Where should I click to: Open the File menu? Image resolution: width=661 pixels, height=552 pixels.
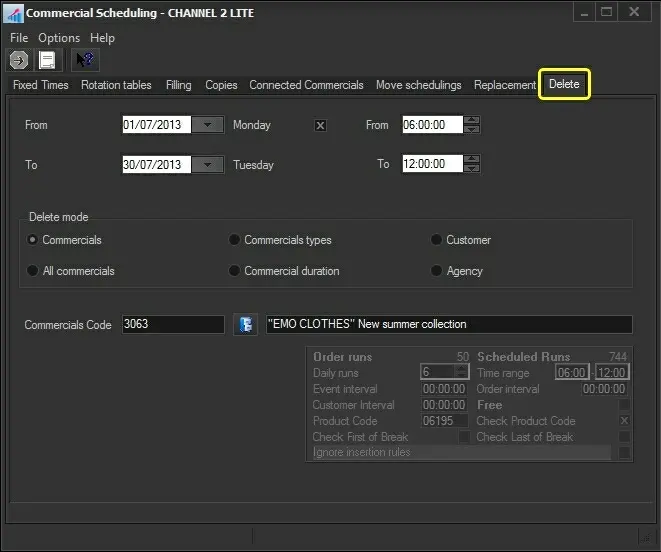[x=19, y=38]
